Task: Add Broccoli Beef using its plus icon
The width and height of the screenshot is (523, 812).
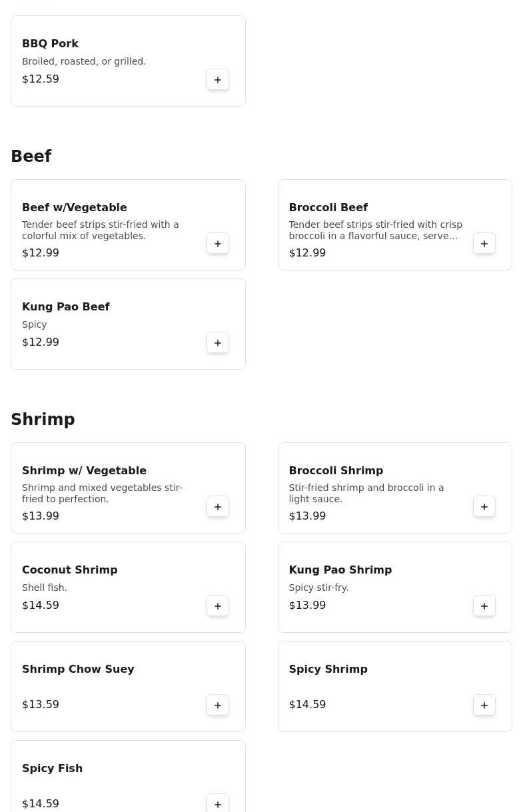Action: [x=484, y=244]
